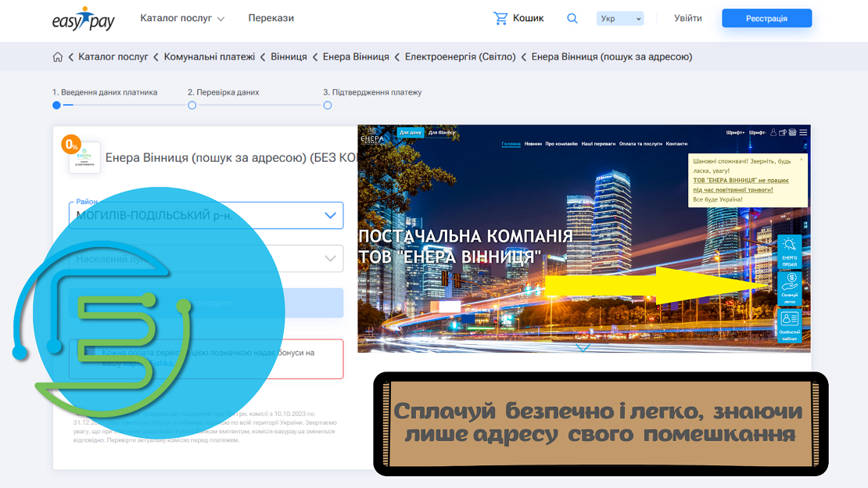Click the down chevron under the Enera banner
The height and width of the screenshot is (488, 868).
pyautogui.click(x=583, y=348)
